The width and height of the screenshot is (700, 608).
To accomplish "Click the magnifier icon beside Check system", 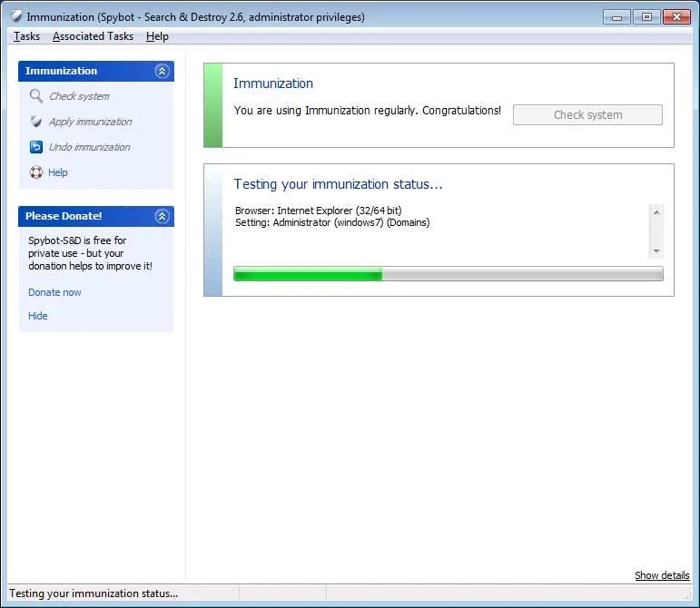I will click(35, 96).
